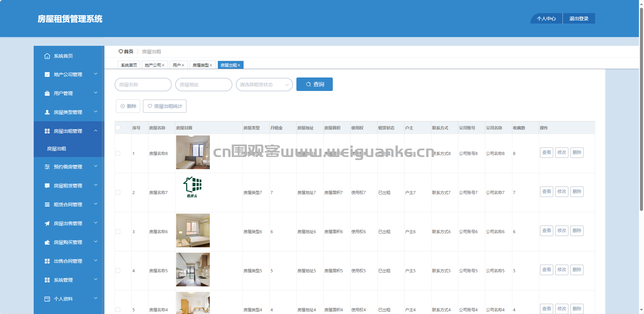The height and width of the screenshot is (314, 644).
Task: Close the 房屋类型 tab with its x
Action: (211, 65)
